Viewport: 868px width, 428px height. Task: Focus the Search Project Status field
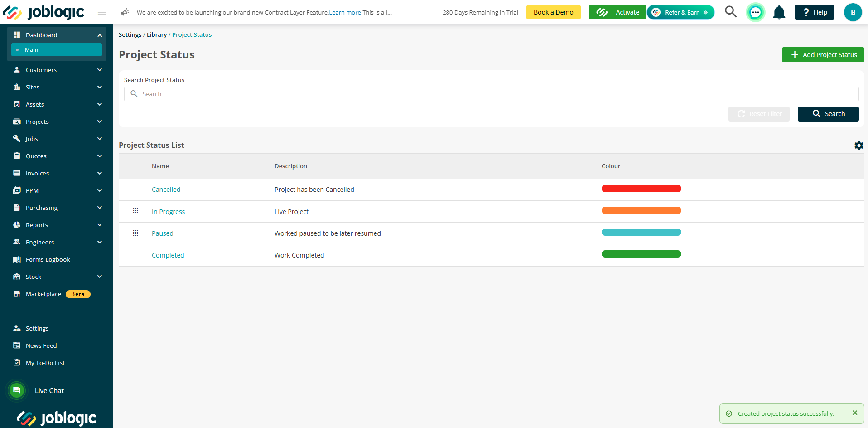(x=491, y=94)
